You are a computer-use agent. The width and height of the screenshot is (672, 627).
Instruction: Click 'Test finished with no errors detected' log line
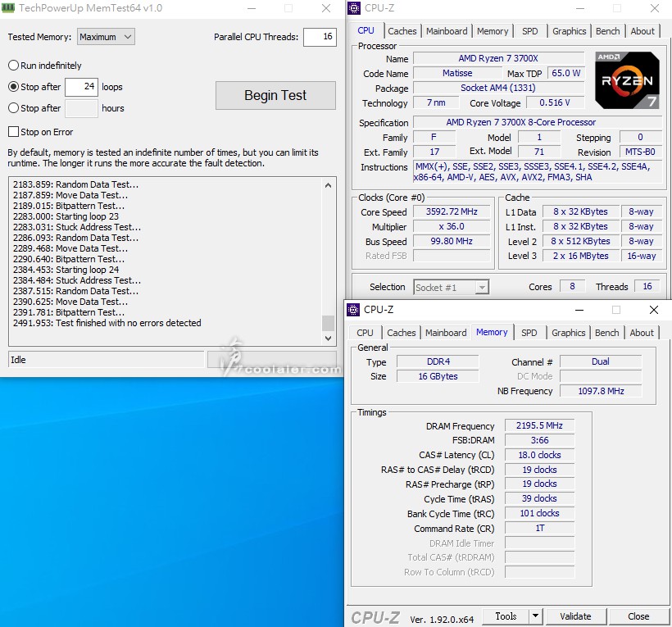107,323
